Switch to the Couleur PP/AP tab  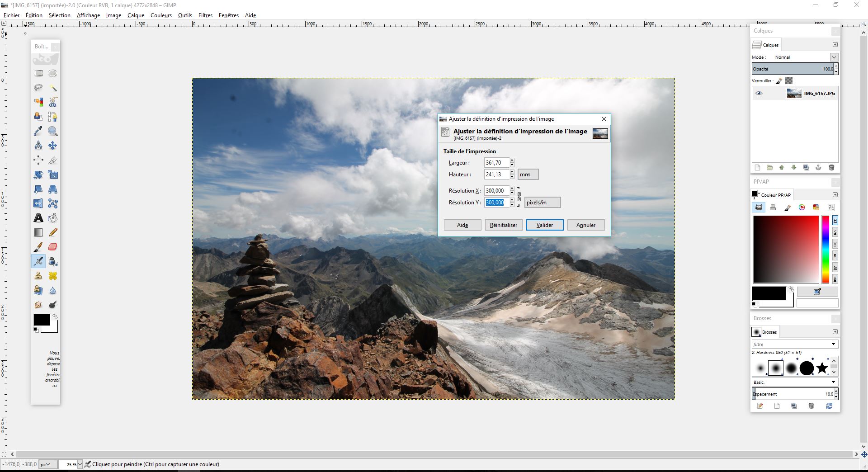pos(772,194)
